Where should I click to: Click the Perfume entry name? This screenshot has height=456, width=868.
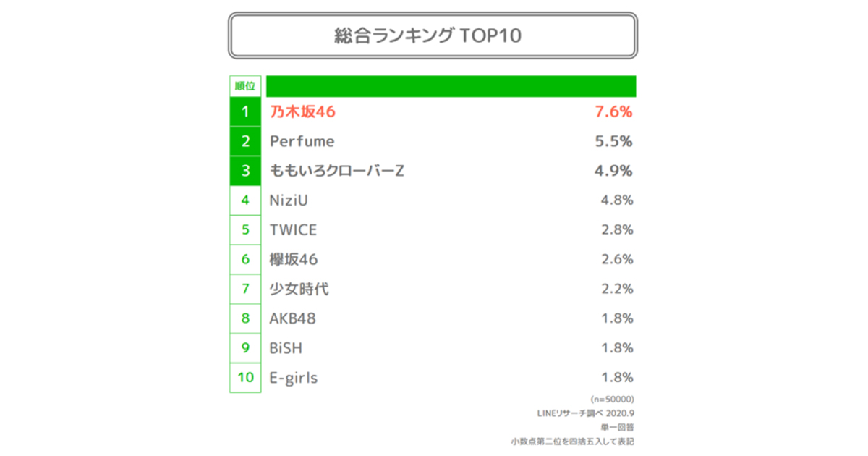(x=302, y=141)
